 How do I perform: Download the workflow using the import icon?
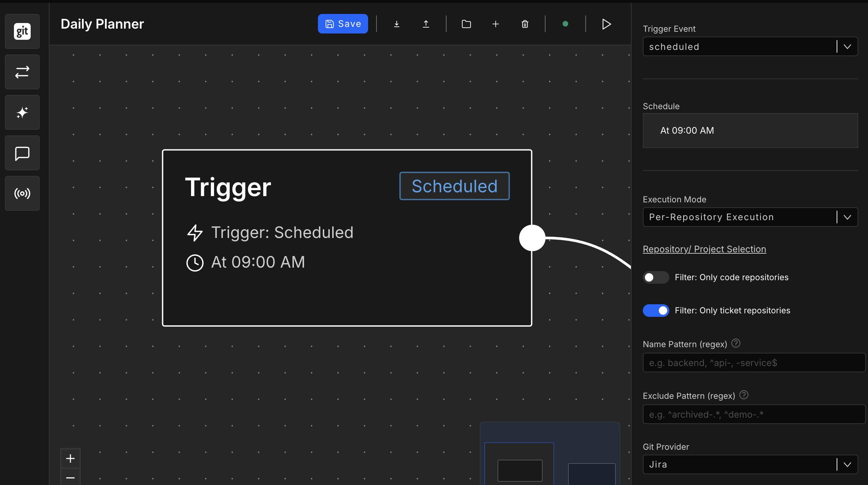[x=397, y=24]
